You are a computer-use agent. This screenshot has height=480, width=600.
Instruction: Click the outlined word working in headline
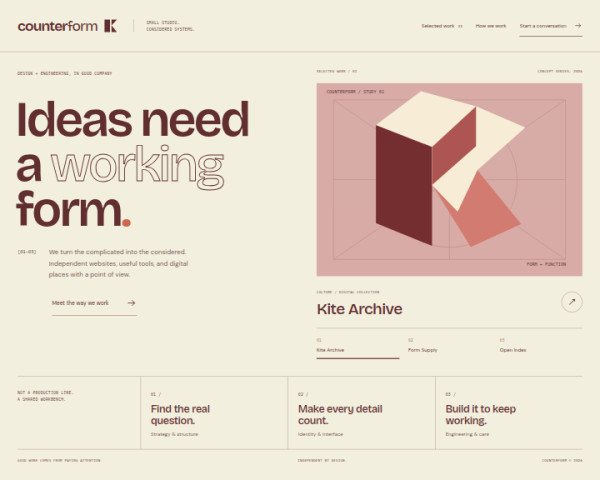point(137,167)
